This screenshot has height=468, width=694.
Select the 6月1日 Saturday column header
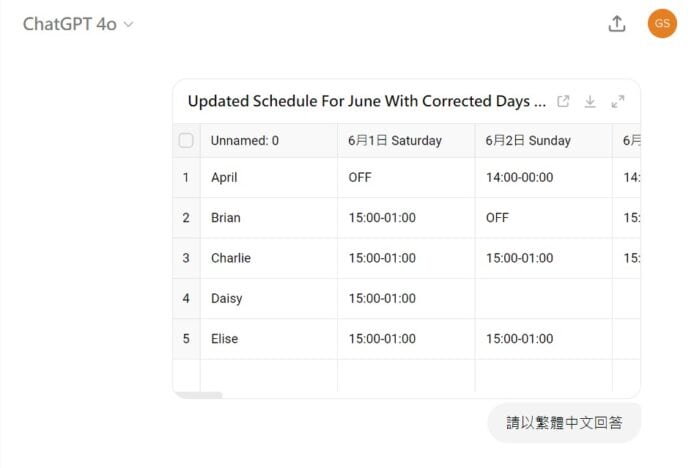click(x=395, y=141)
